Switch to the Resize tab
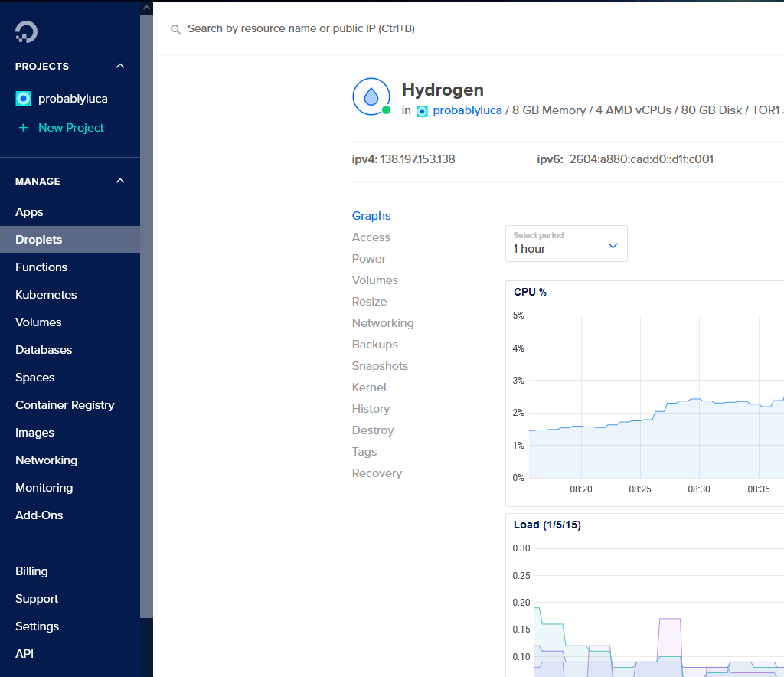This screenshot has width=784, height=677. point(369,302)
